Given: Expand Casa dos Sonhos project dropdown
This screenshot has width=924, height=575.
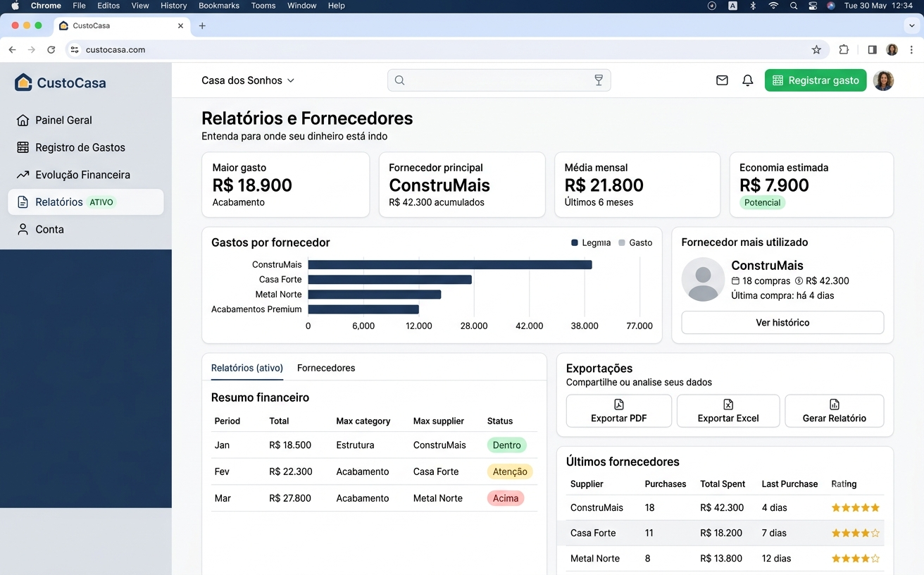Looking at the screenshot, I should (x=248, y=80).
